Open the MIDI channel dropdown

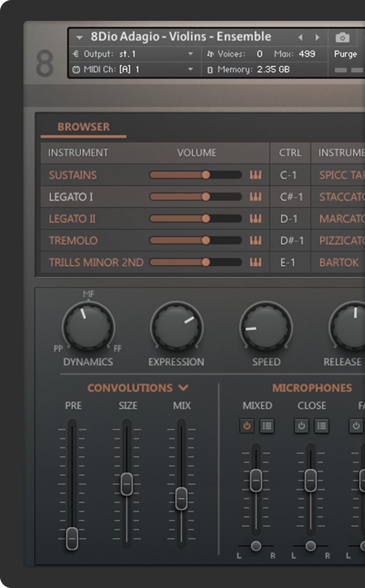[190, 69]
